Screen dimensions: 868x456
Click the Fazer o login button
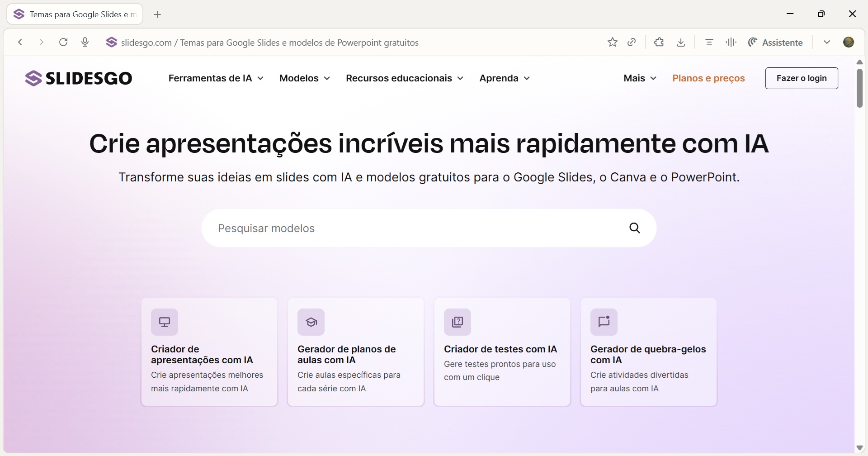tap(801, 78)
